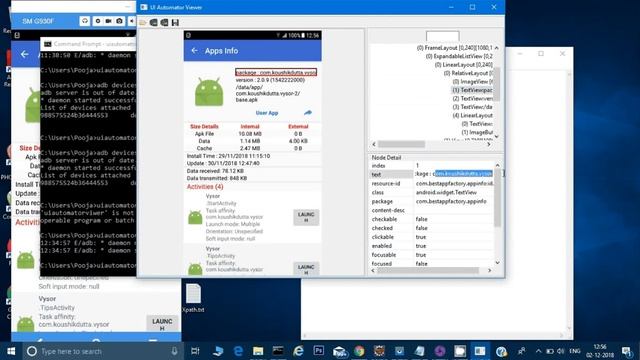Select the (3) TextView:/data tree node
The height and width of the screenshot is (360, 640).
pyautogui.click(x=472, y=107)
